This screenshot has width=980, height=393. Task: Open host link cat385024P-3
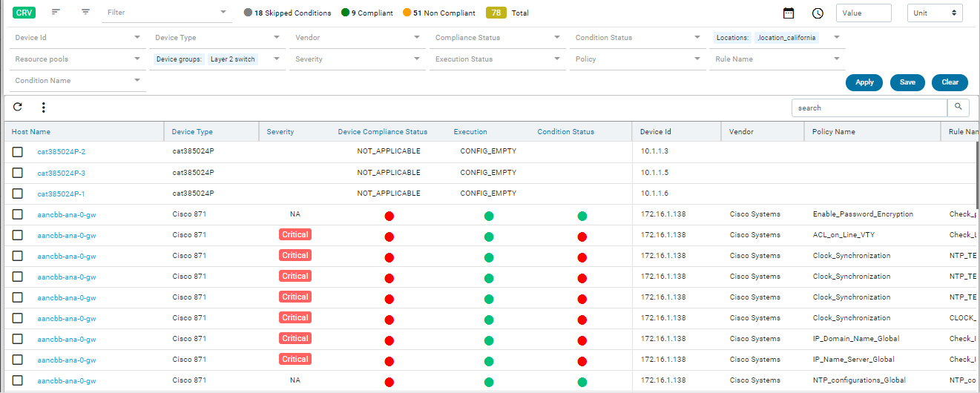coord(62,173)
